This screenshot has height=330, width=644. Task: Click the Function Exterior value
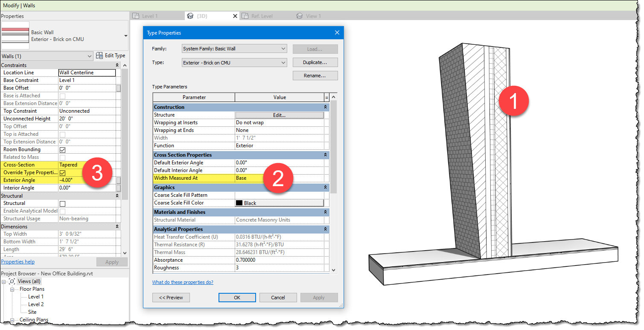[280, 146]
